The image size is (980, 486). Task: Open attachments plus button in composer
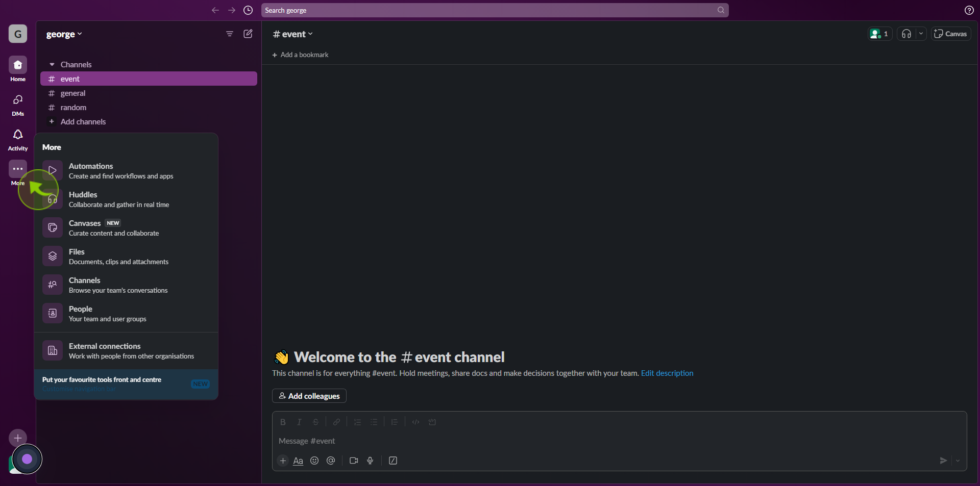(283, 461)
